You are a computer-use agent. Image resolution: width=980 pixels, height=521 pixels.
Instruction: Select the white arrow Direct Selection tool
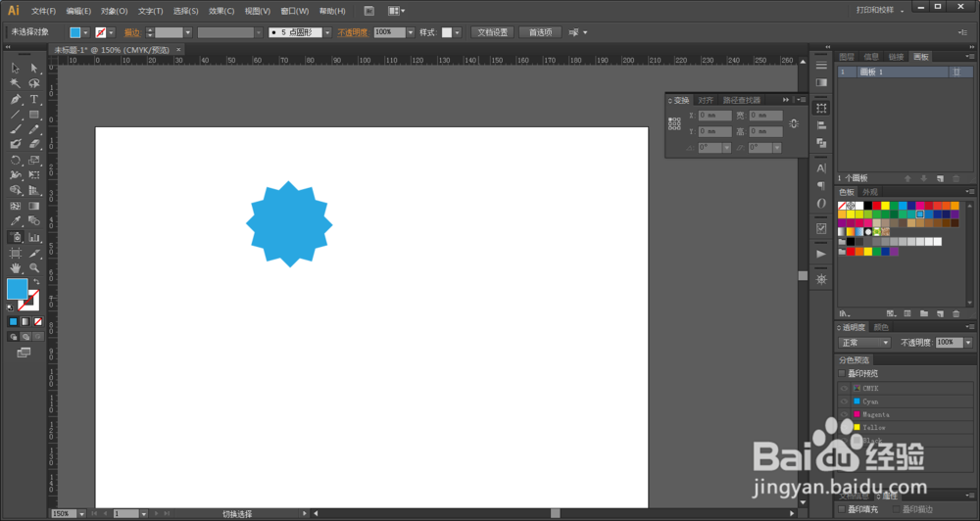point(33,69)
